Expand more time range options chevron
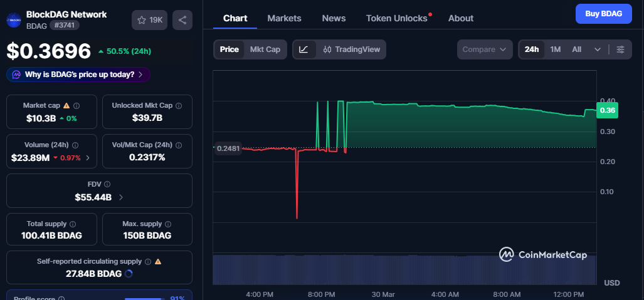 click(598, 49)
